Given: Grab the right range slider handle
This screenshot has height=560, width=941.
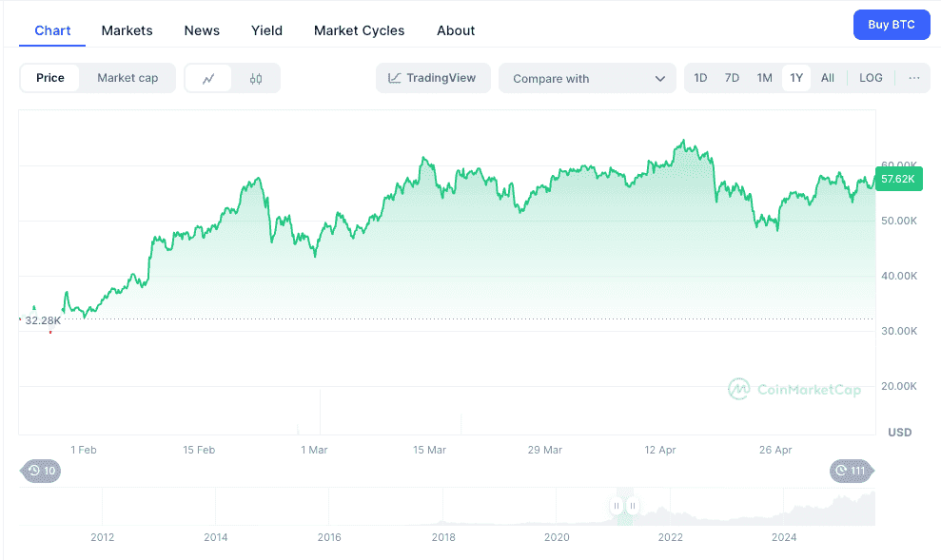Looking at the screenshot, I should pos(632,506).
